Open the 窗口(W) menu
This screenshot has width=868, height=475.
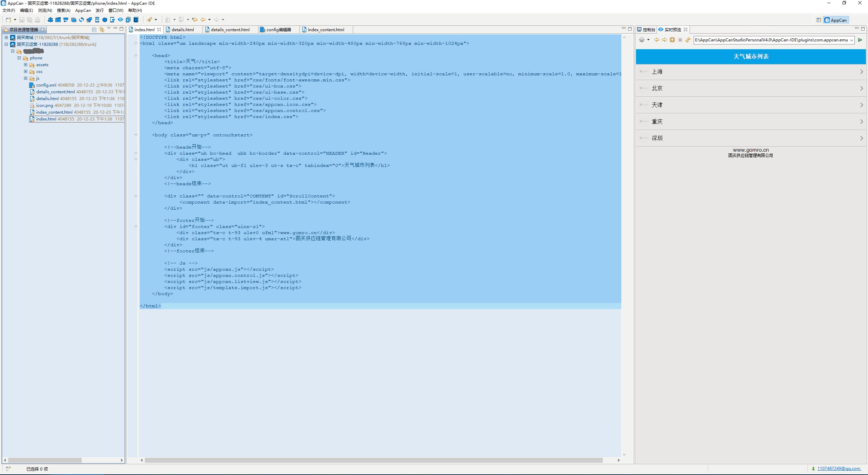click(116, 11)
